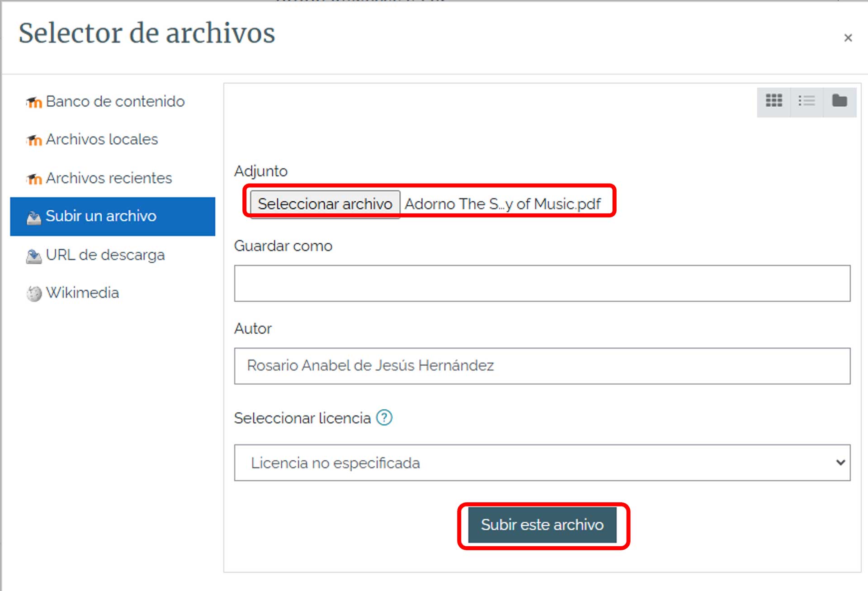This screenshot has height=591, width=868.
Task: Click Subir este archivo button
Action: point(542,525)
